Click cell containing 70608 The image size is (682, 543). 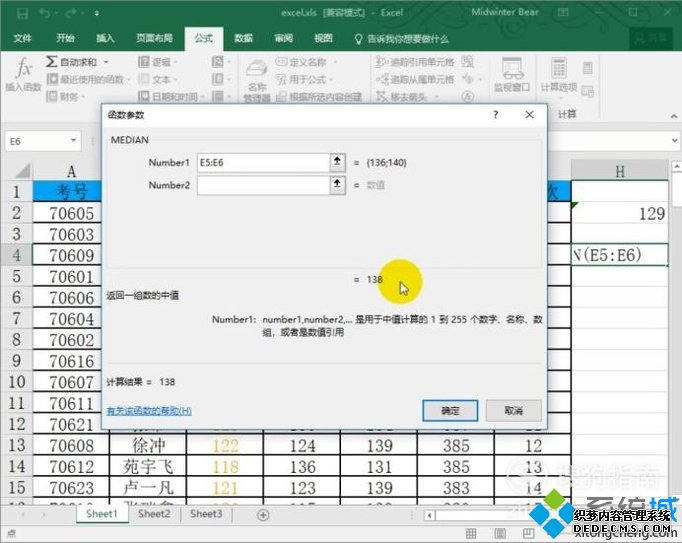click(x=72, y=445)
